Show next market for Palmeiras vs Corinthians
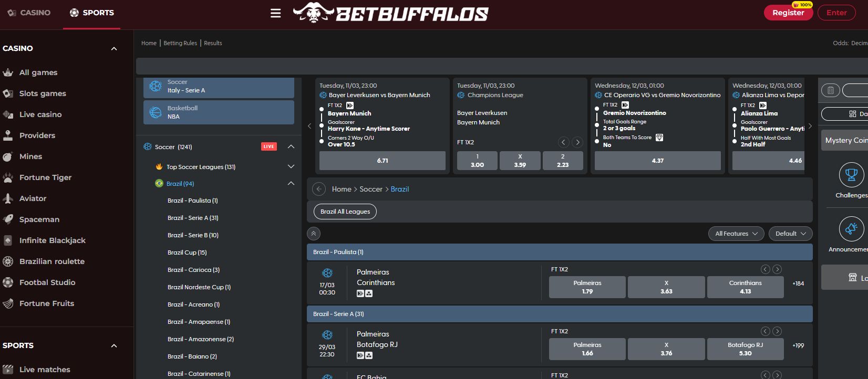868x379 pixels. [x=777, y=269]
